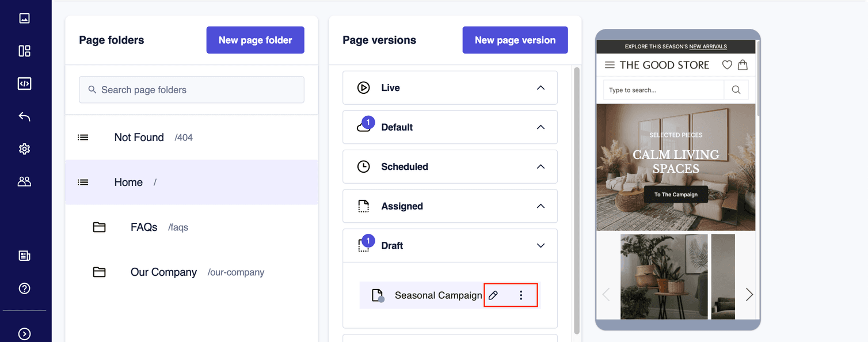Collapse the sidebar with the circle arrow icon
This screenshot has height=342, width=868.
[24, 333]
